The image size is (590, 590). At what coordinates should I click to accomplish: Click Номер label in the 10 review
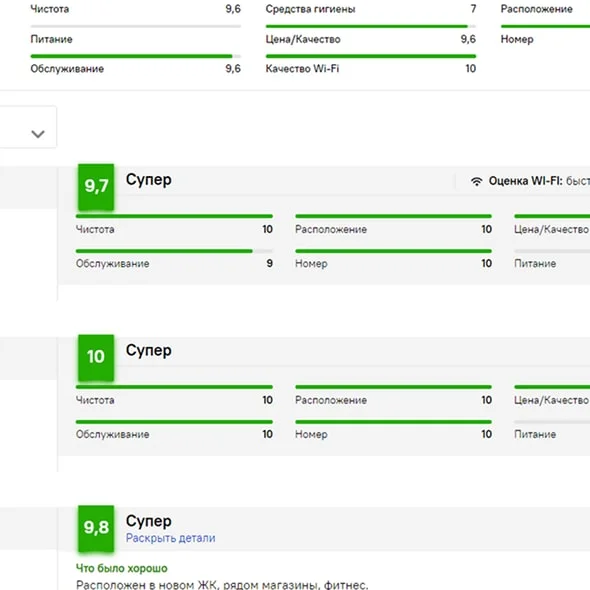pos(311,435)
